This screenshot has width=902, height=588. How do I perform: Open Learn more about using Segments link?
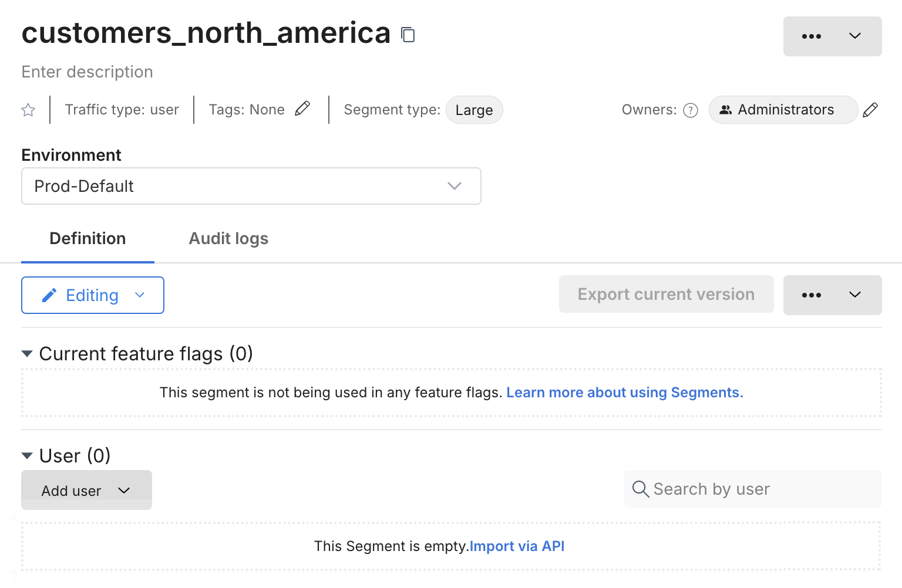[x=624, y=393]
